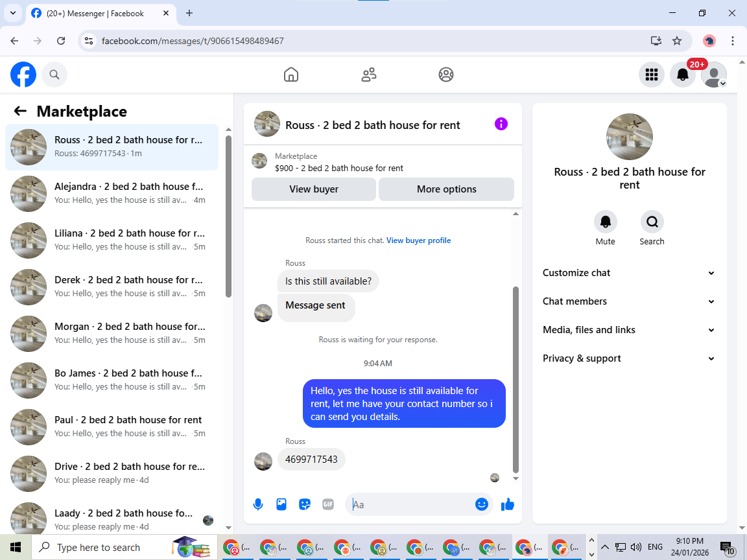The height and width of the screenshot is (560, 747).
Task: Expand Privacy & support section
Action: (629, 358)
